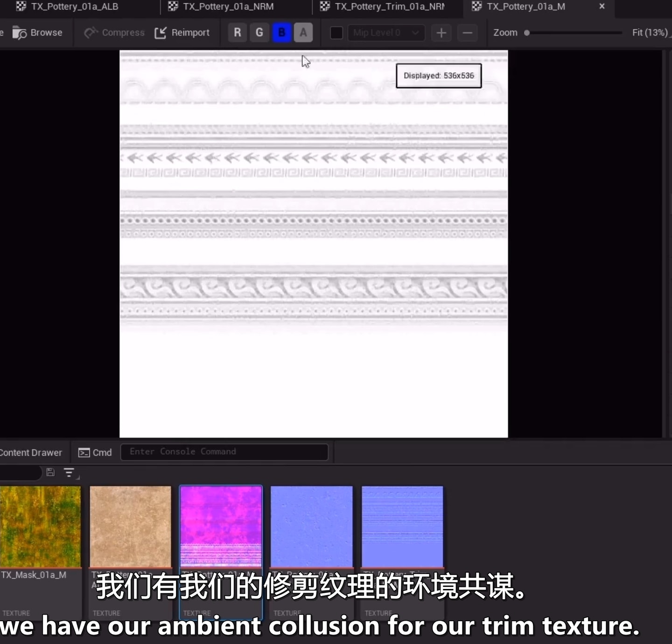Increase mip level with the plus button
This screenshot has width=672, height=644.
441,33
